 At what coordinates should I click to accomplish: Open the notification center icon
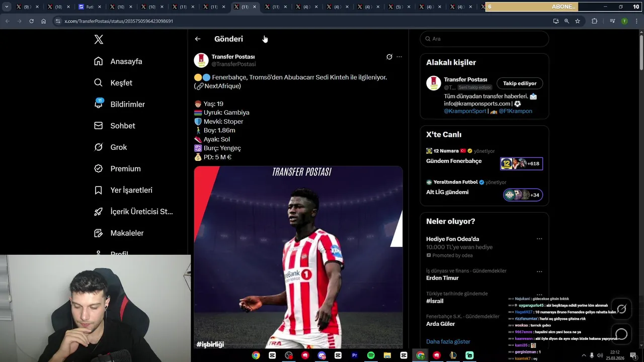(633, 355)
